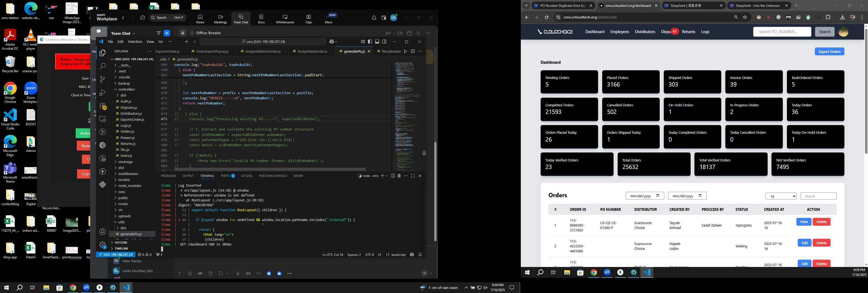Switch to PROBLEMS panel tab
Screen dimensions: 868x293
[x=168, y=176]
